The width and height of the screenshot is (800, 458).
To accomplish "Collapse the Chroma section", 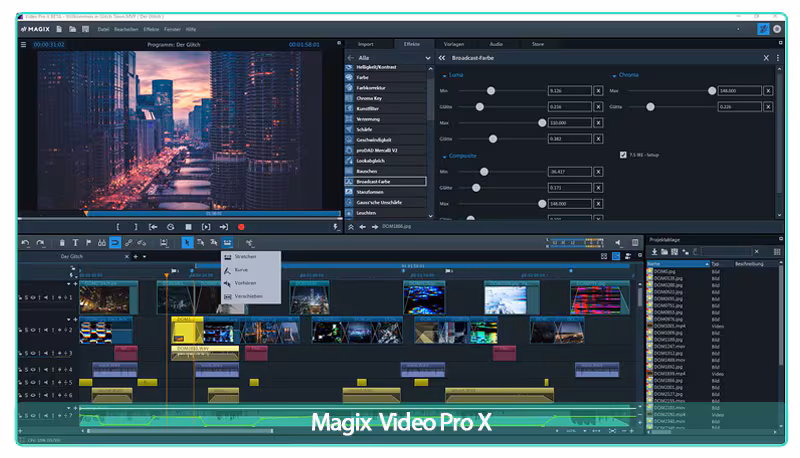I will point(614,75).
